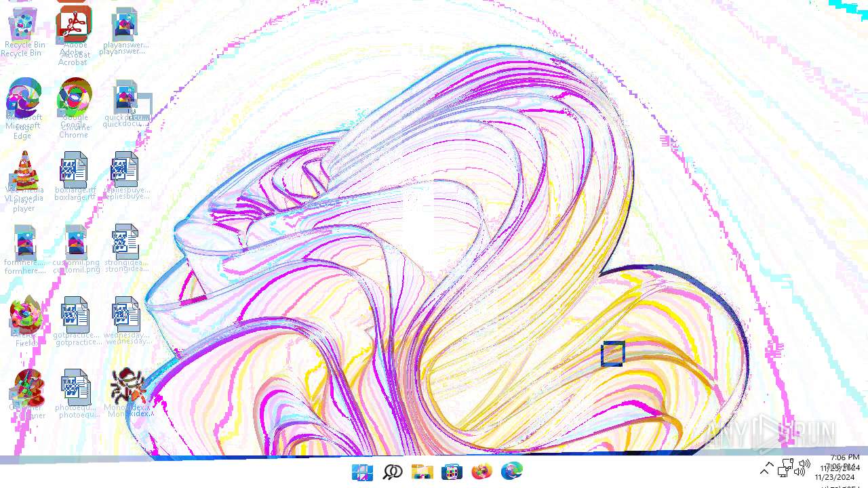Open network settings from the system tray
The height and width of the screenshot is (488, 868).
786,468
